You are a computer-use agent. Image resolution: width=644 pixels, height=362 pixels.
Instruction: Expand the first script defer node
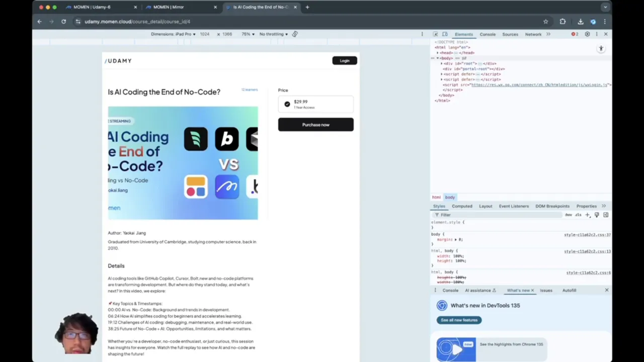pyautogui.click(x=442, y=74)
